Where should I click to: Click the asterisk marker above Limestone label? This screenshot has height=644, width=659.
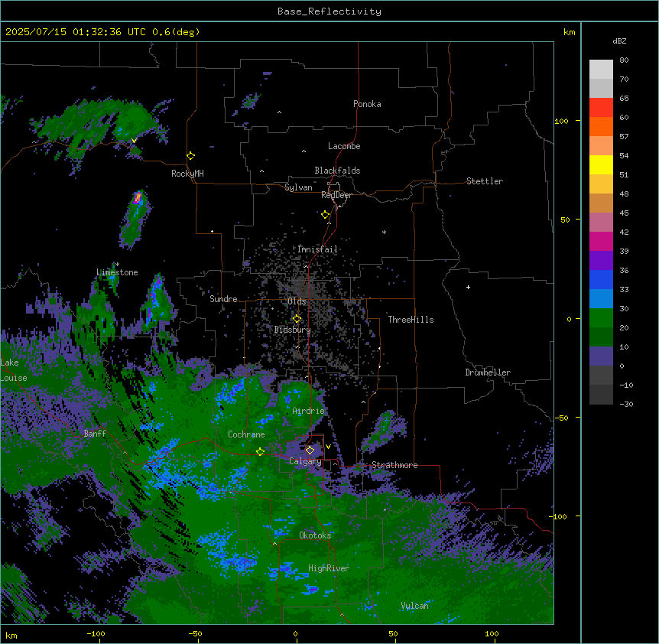pyautogui.click(x=117, y=265)
